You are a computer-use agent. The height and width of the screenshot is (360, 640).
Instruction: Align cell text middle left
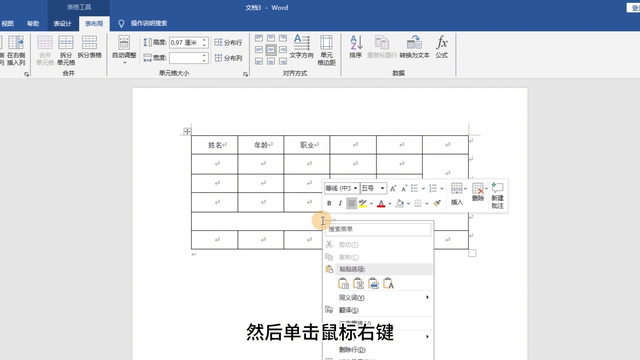(x=259, y=50)
